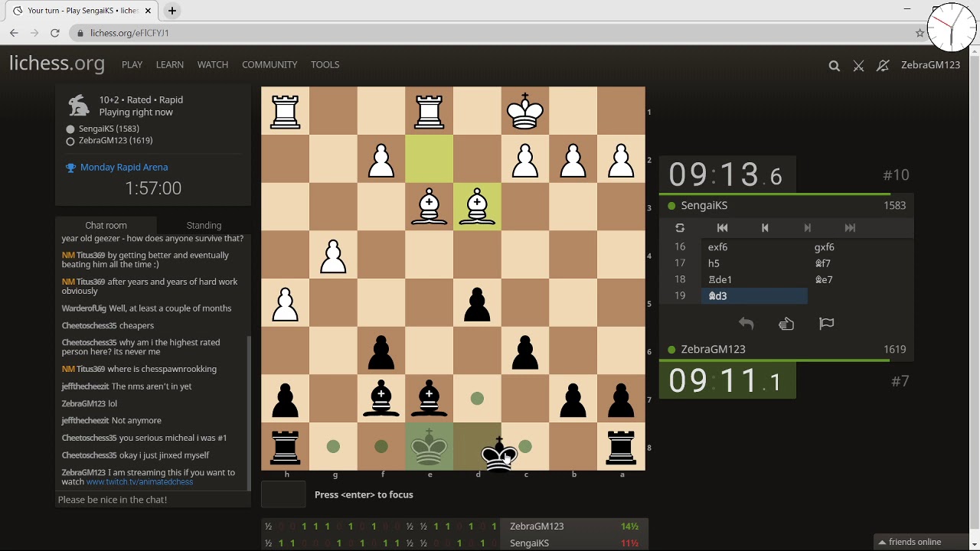Select move h5 in move list
The image size is (980, 551).
pos(754,263)
